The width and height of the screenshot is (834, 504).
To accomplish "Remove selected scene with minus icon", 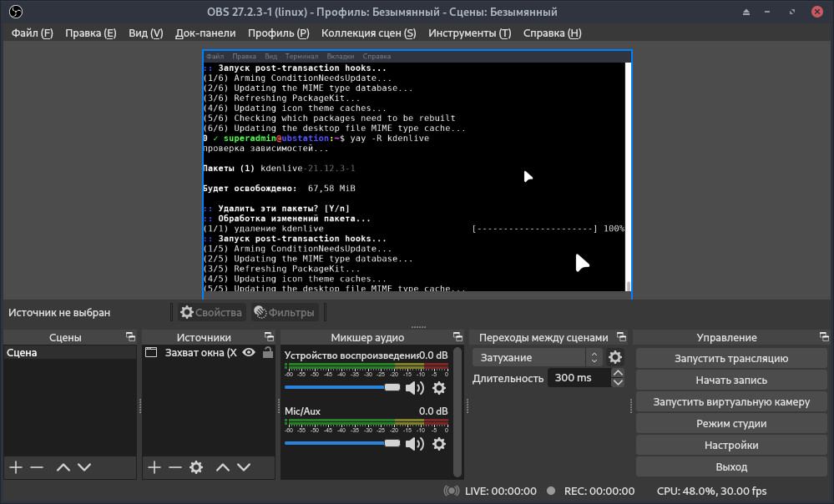I will tap(37, 467).
